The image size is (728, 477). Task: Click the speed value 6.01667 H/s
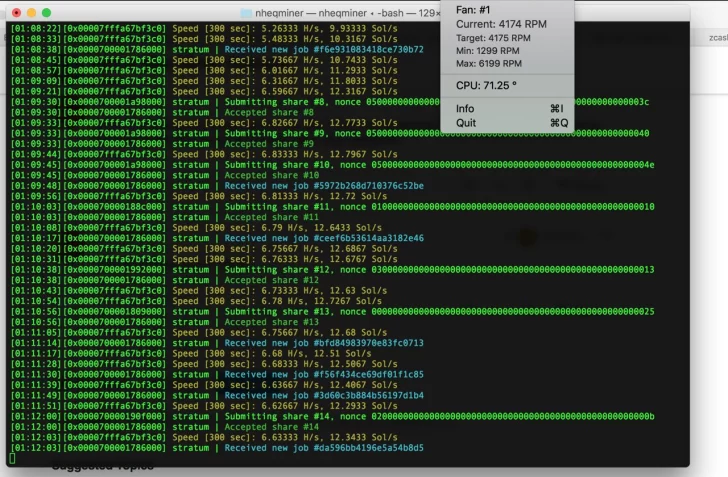pos(290,71)
